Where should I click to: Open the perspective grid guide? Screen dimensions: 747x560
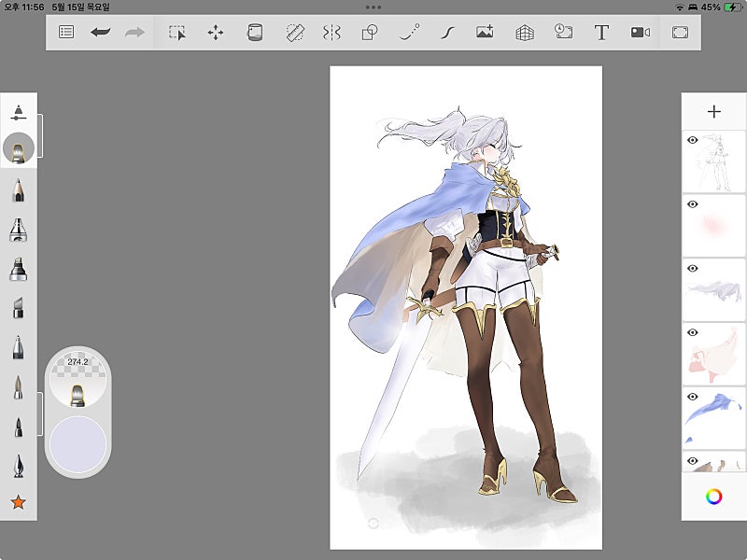(525, 32)
